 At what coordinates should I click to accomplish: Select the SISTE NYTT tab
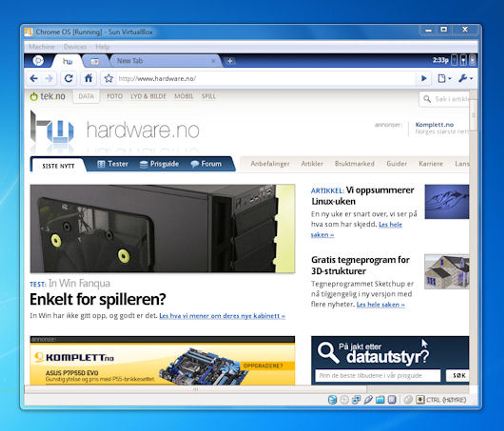tap(58, 166)
